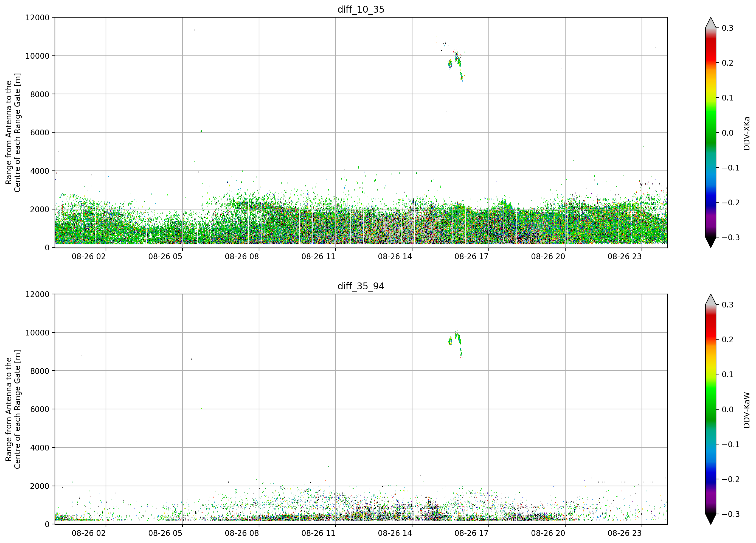Click the −0.3 tick on DDV-KaW colorbar
Image resolution: width=756 pixels, height=543 pixels.
(731, 514)
